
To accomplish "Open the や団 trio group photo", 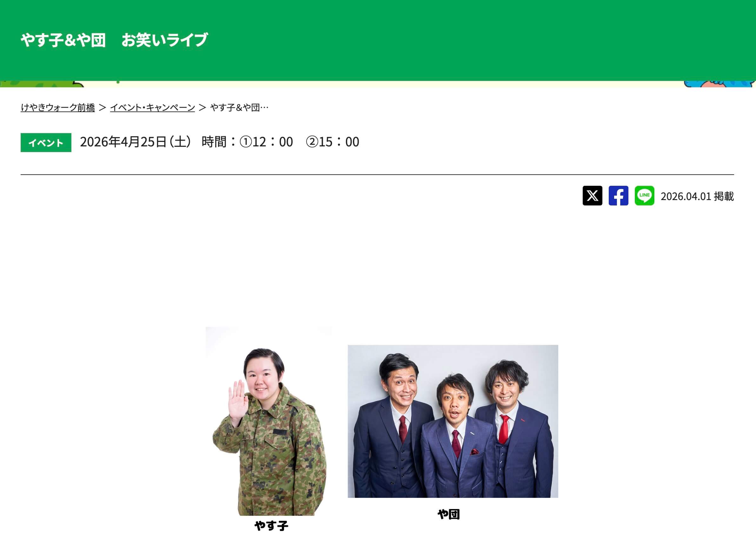I will pos(453,421).
